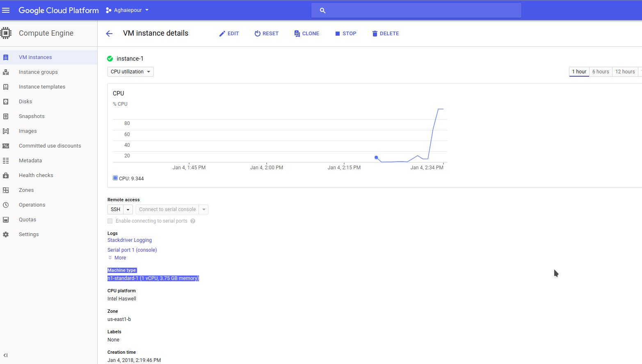Toggle the CPU legend series checkbox

[x=115, y=178]
